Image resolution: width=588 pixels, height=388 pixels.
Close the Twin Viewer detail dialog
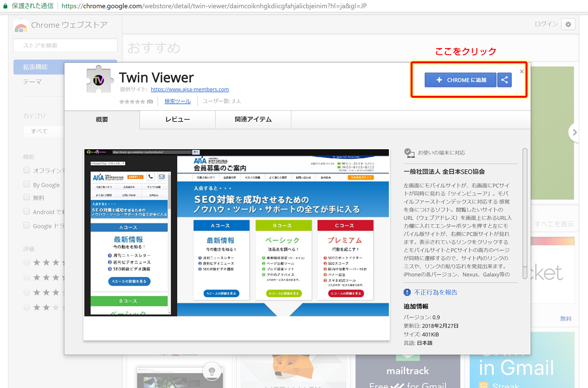point(522,71)
